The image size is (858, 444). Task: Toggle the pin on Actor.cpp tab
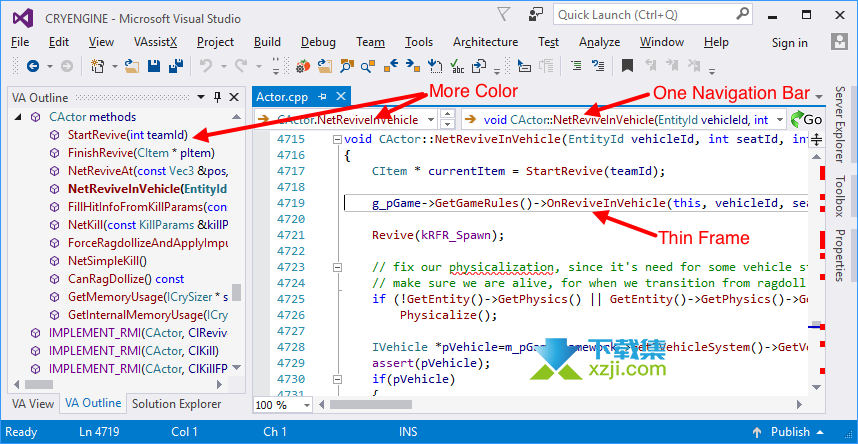pyautogui.click(x=322, y=97)
